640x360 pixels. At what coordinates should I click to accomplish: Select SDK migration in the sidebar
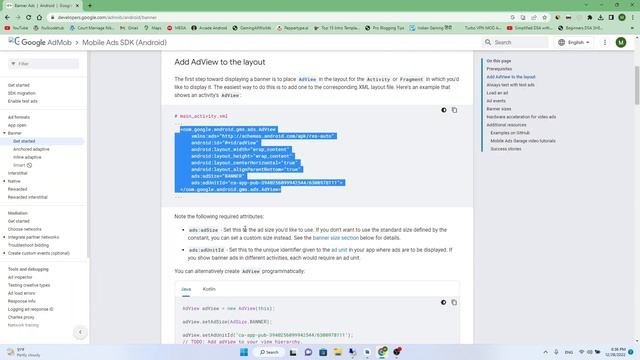coord(22,93)
